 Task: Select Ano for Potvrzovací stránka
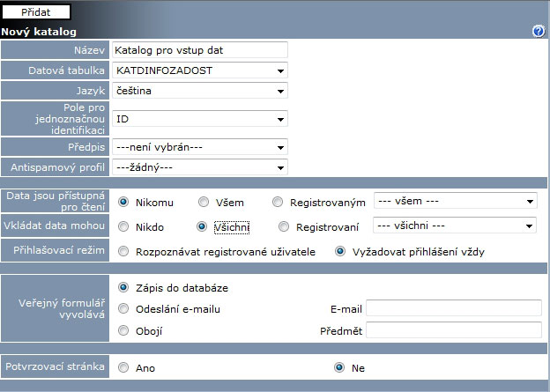click(x=123, y=367)
